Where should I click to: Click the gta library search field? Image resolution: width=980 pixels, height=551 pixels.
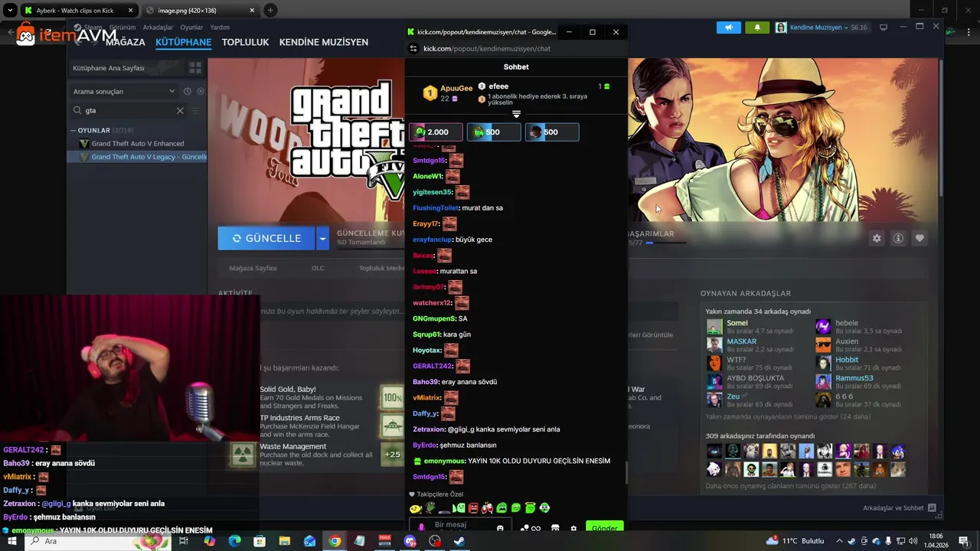(x=129, y=110)
